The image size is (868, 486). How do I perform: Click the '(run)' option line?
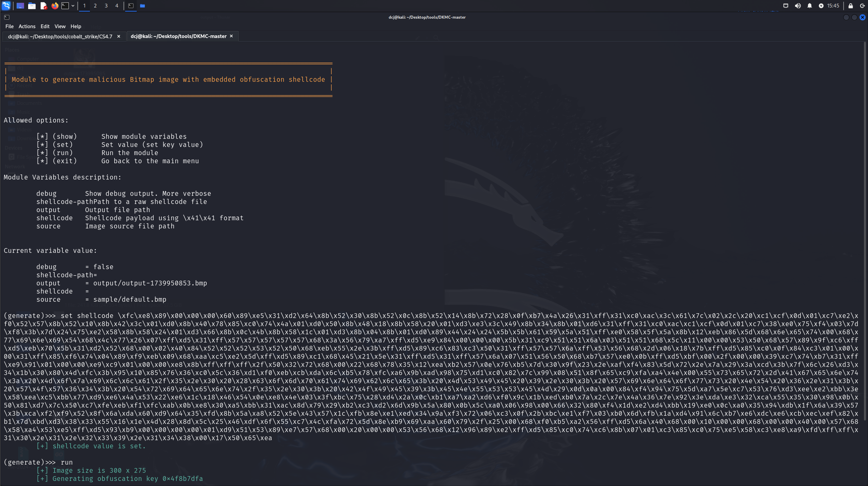97,153
